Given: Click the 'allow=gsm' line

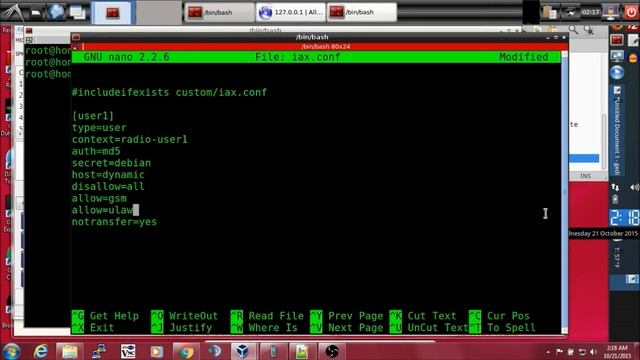Looking at the screenshot, I should (99, 199).
